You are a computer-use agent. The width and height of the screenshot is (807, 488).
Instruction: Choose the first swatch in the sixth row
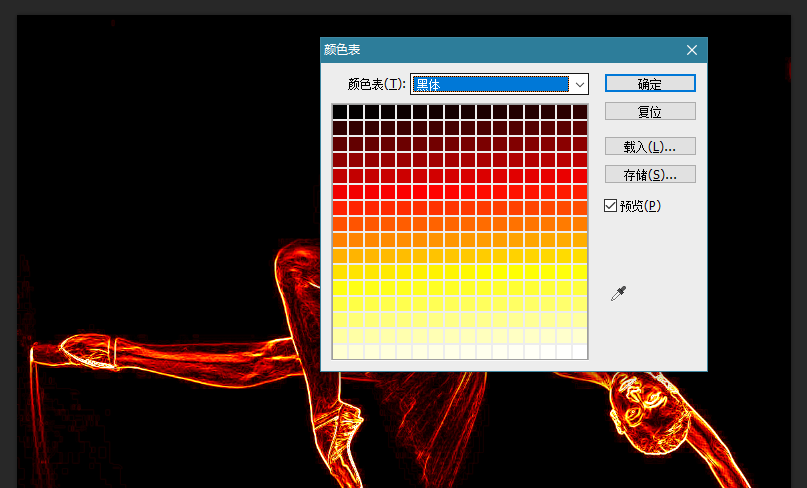[340, 191]
